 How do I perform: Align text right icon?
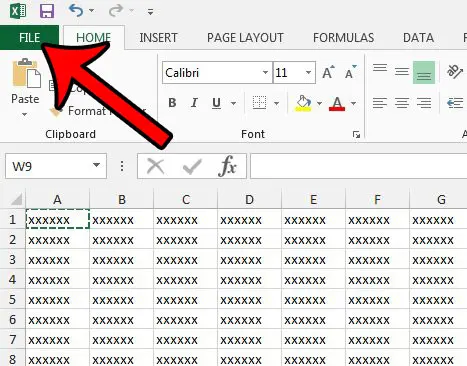[x=424, y=103]
